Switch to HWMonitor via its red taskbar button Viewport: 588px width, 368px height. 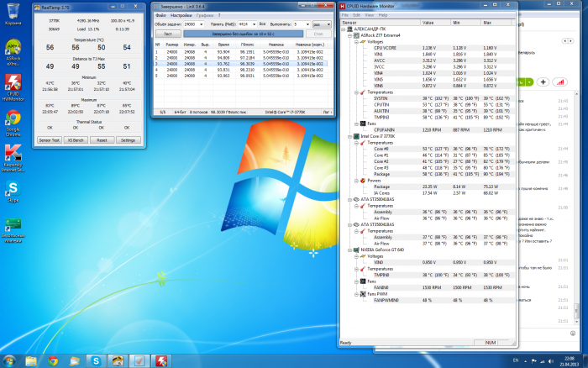tap(161, 361)
